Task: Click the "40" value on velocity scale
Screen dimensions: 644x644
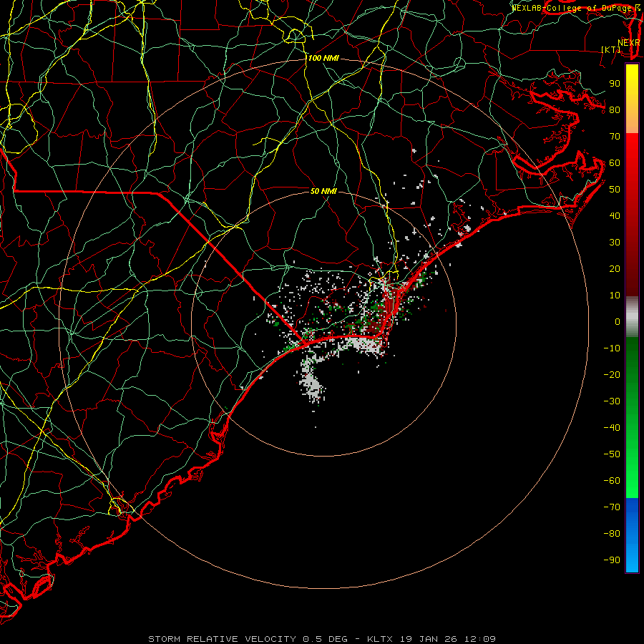Action: pos(615,215)
